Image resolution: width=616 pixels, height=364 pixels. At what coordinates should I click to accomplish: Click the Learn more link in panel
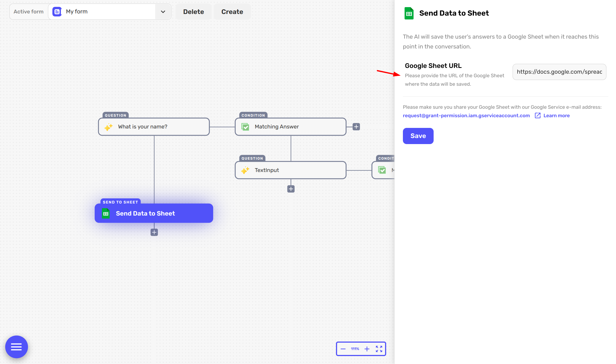(x=556, y=115)
